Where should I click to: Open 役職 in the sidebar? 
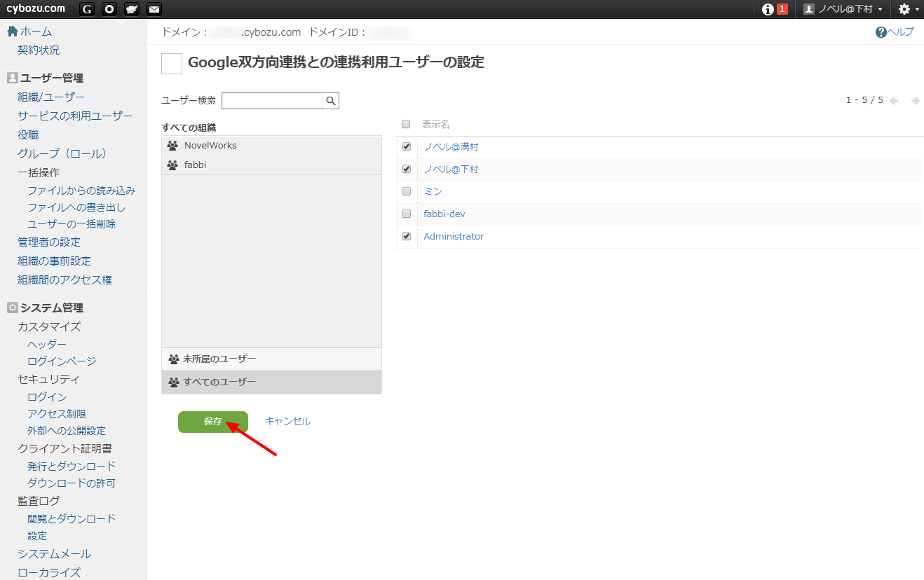click(x=28, y=134)
